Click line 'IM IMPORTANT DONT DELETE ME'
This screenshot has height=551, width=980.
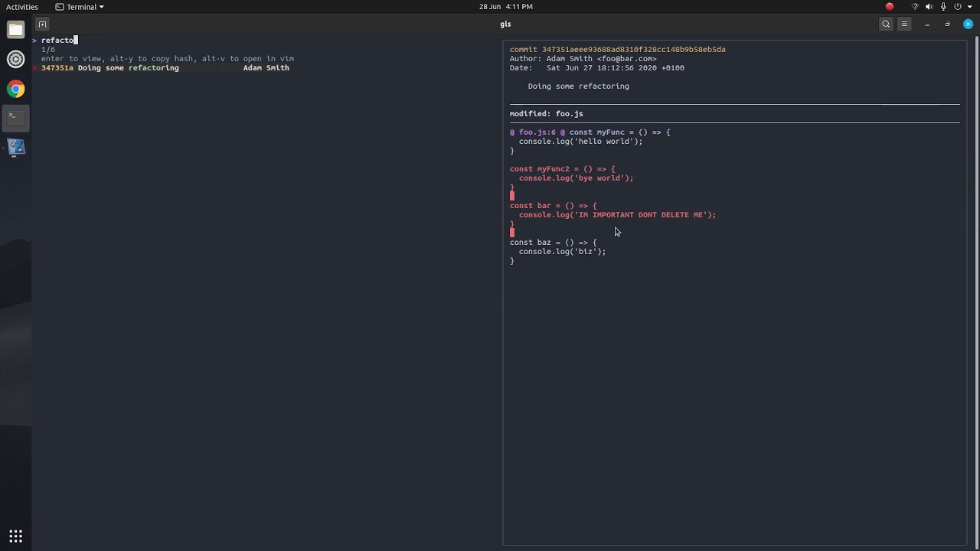617,214
